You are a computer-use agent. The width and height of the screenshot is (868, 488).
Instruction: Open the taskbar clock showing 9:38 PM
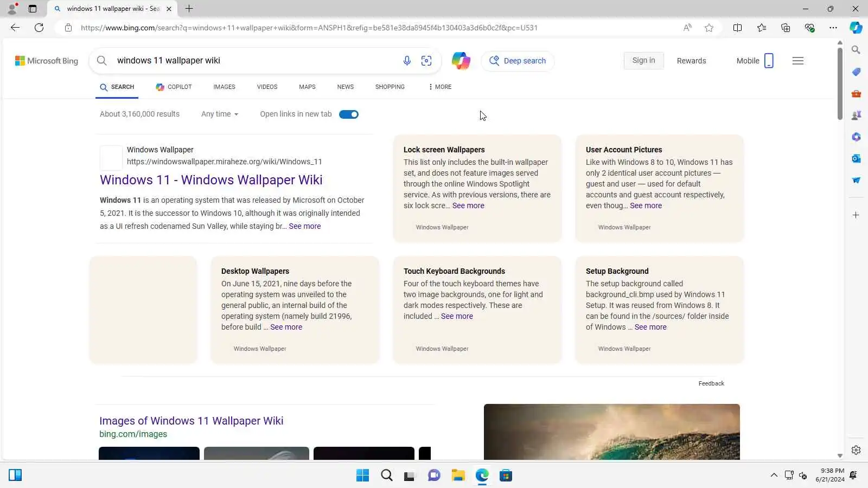830,475
